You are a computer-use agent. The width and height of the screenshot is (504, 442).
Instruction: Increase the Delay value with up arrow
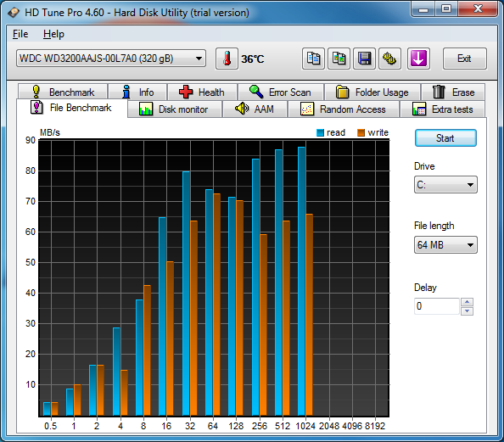tap(467, 302)
